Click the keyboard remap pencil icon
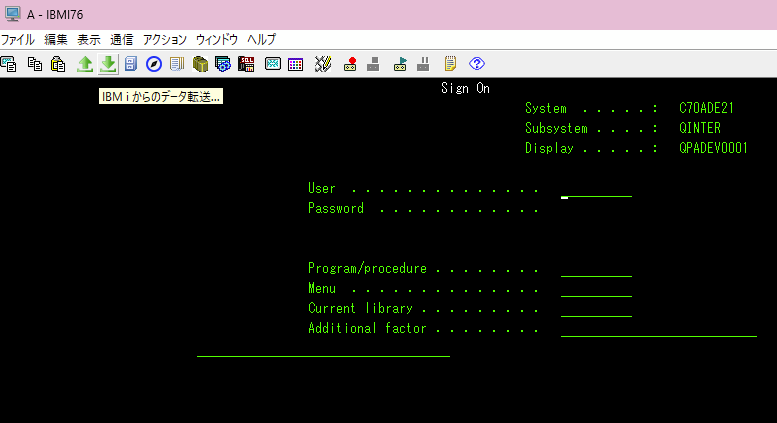This screenshot has height=423, width=777. point(323,64)
